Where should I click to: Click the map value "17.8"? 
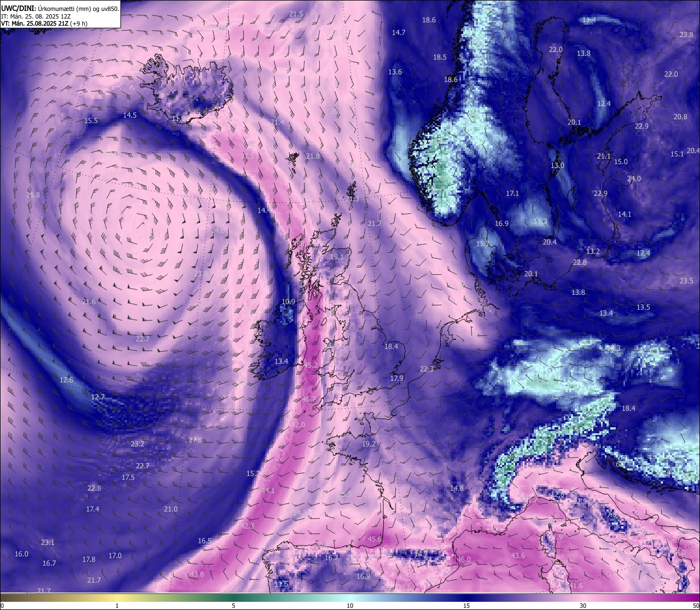[89, 559]
